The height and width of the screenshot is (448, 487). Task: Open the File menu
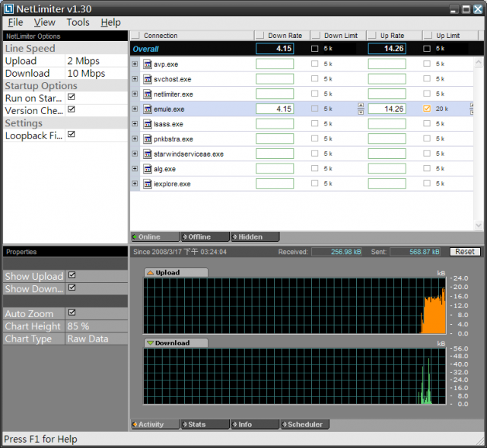click(x=15, y=22)
